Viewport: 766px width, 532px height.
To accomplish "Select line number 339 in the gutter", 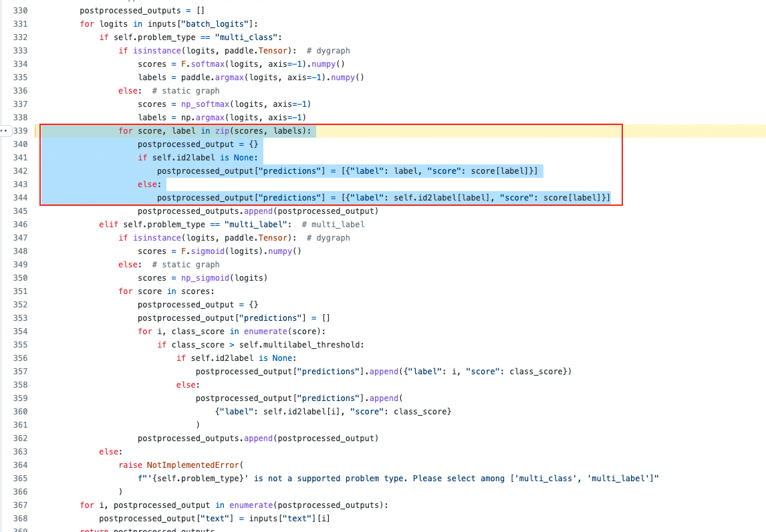I will (21, 130).
